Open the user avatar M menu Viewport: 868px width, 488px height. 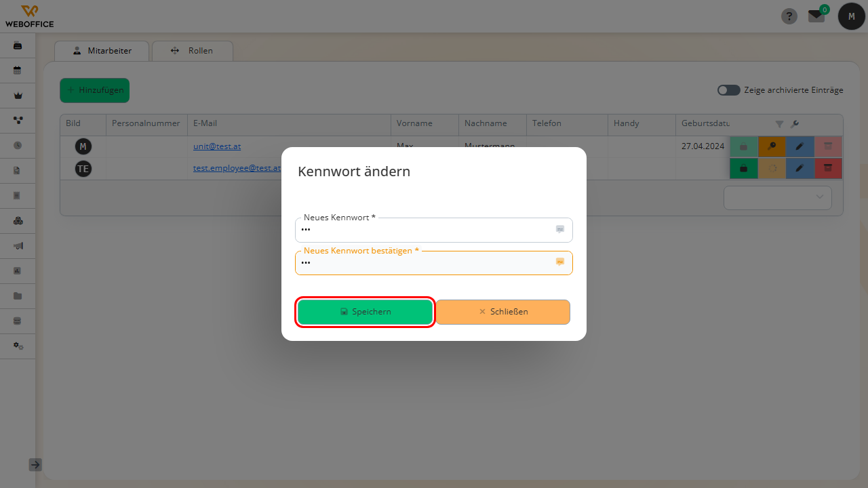pyautogui.click(x=852, y=16)
